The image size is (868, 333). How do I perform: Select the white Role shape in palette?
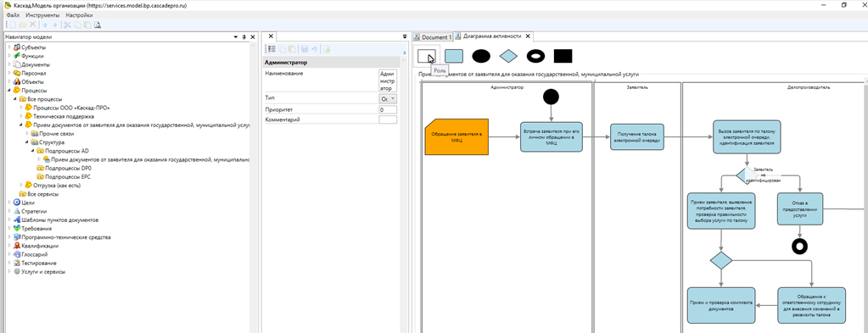(426, 55)
